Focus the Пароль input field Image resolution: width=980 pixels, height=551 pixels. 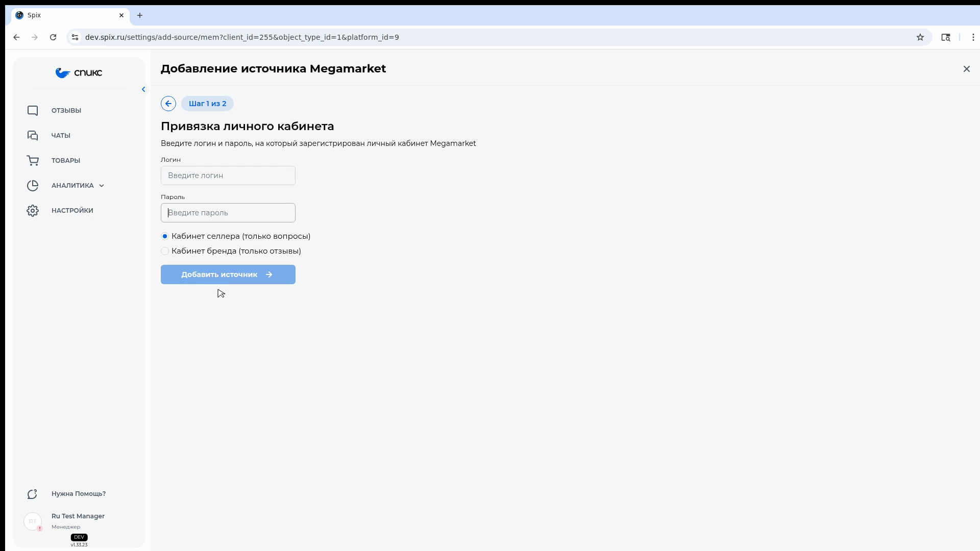228,213
